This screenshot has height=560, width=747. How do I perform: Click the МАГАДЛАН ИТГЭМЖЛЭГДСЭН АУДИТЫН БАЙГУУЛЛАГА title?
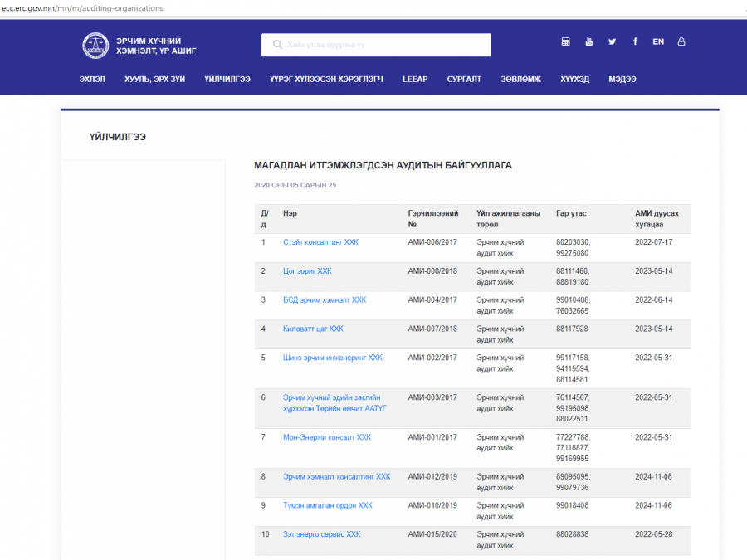click(x=383, y=165)
